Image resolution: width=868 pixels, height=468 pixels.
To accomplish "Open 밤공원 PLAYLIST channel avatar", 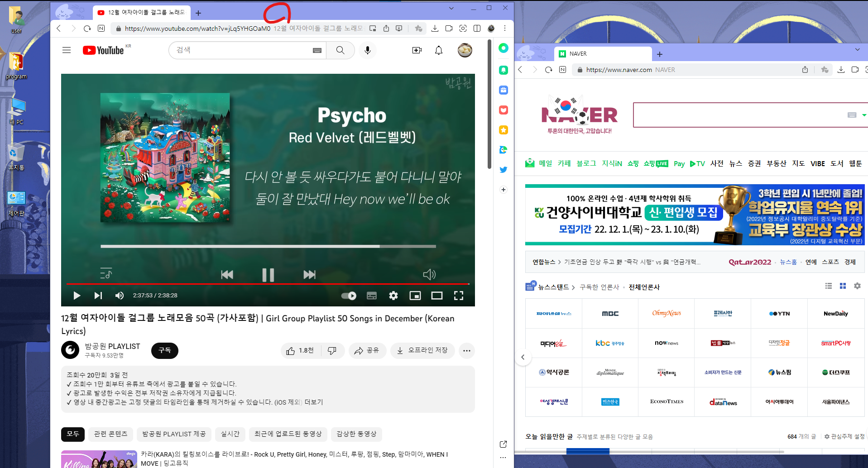I will pos(70,350).
